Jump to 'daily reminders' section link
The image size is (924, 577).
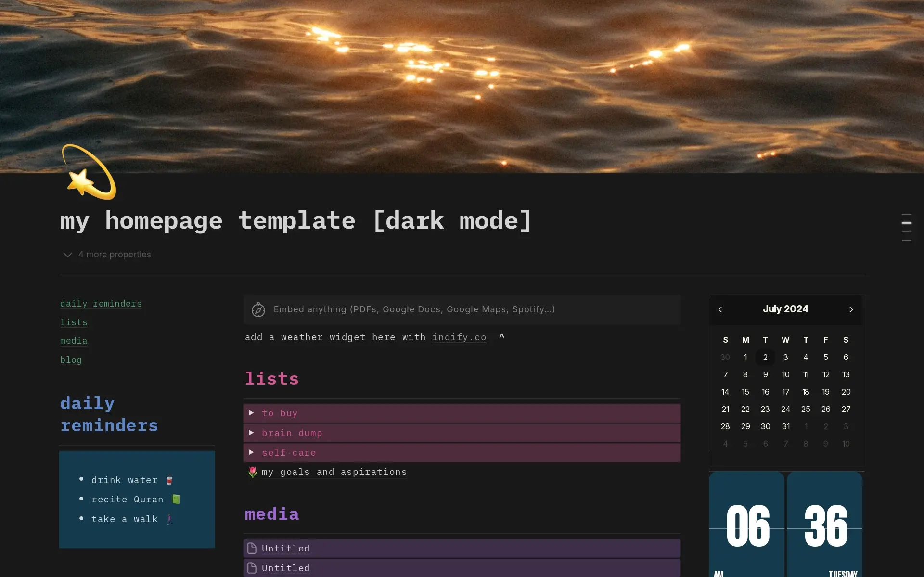point(101,304)
